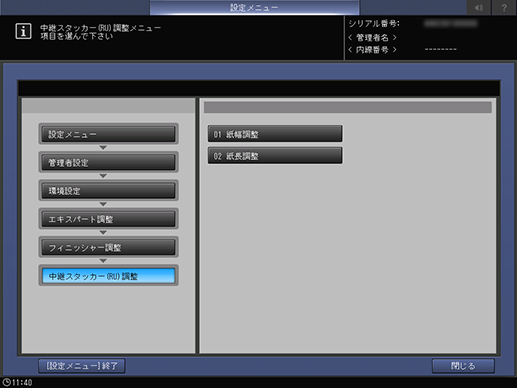The image size is (517, 388).
Task: Click the 管理者名 label
Action: click(x=372, y=37)
